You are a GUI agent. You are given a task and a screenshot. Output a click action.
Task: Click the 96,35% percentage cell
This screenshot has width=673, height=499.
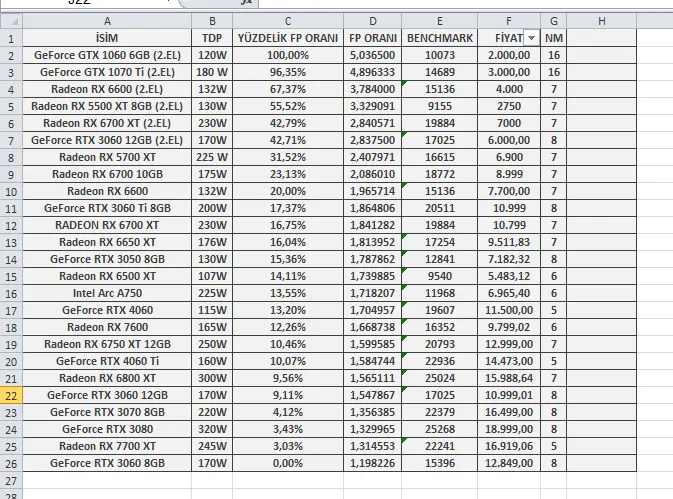point(288,72)
